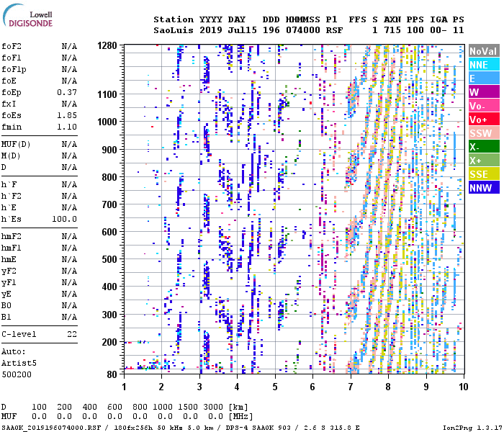The width and height of the screenshot is (504, 432).
Task: Click the M(D) parameter label
Action: coord(11,156)
